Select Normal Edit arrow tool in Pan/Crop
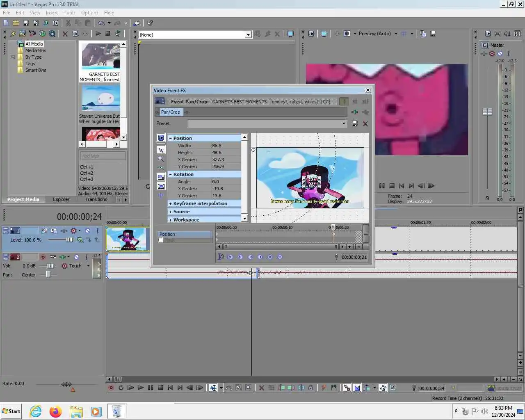The height and width of the screenshot is (420, 525). pos(161,150)
